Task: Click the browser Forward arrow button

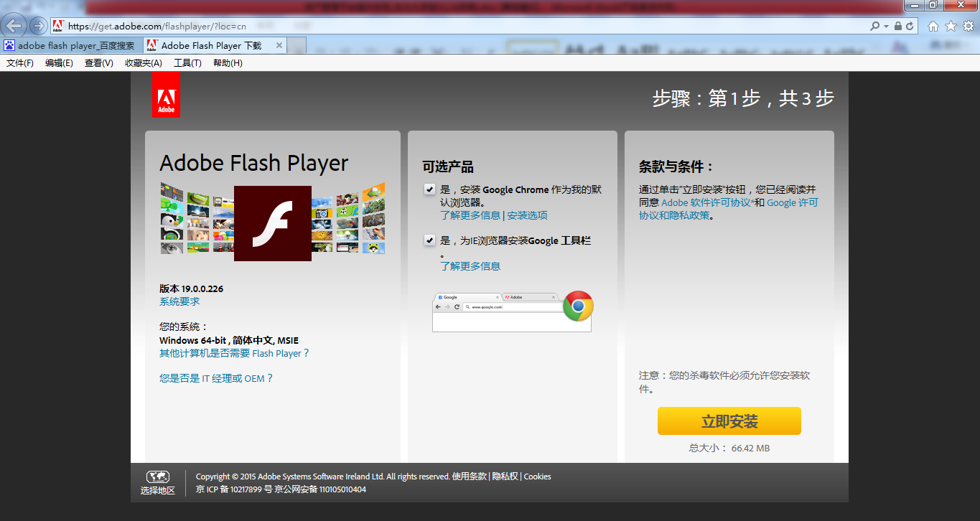Action: (x=39, y=27)
